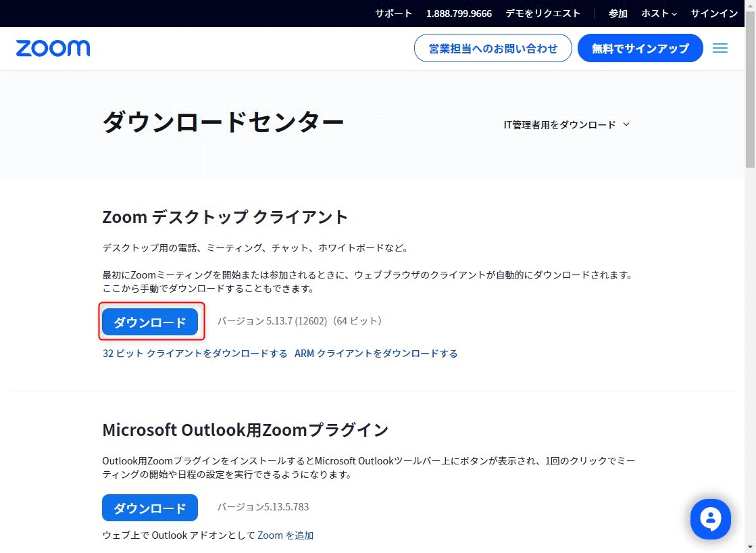Open the hamburger menu icon
This screenshot has width=756, height=553.
(720, 48)
